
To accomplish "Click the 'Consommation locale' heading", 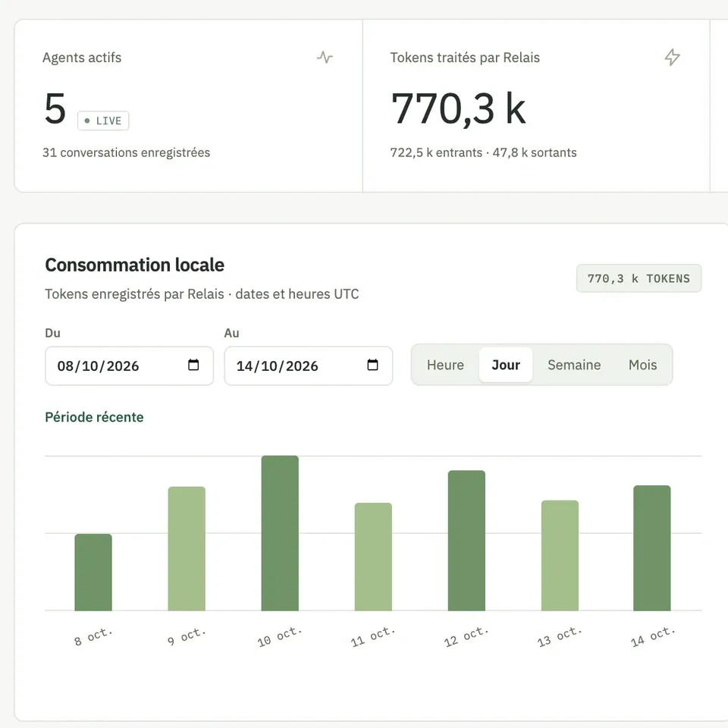I will pyautogui.click(x=135, y=265).
